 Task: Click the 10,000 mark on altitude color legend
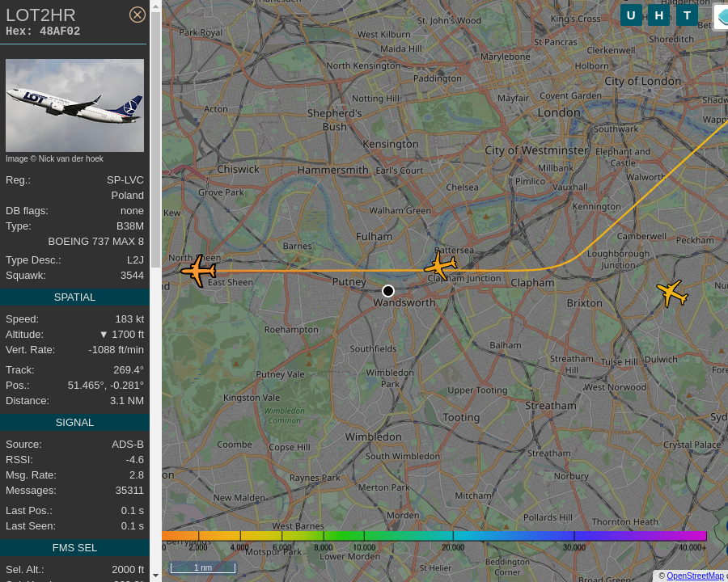click(364, 548)
